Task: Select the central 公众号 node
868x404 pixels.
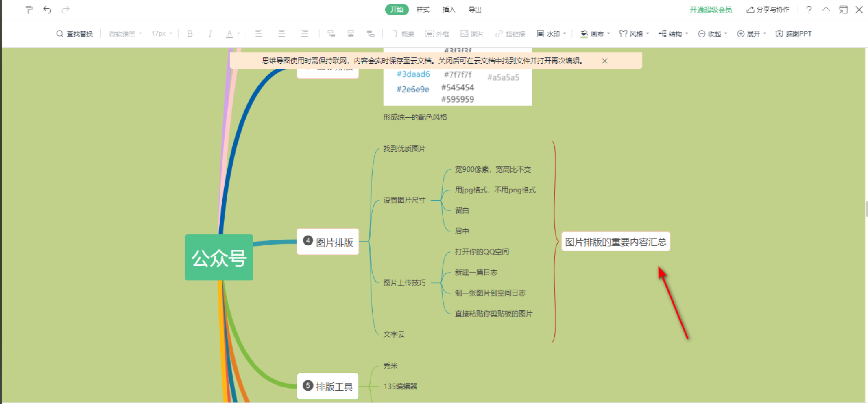Action: pos(219,258)
